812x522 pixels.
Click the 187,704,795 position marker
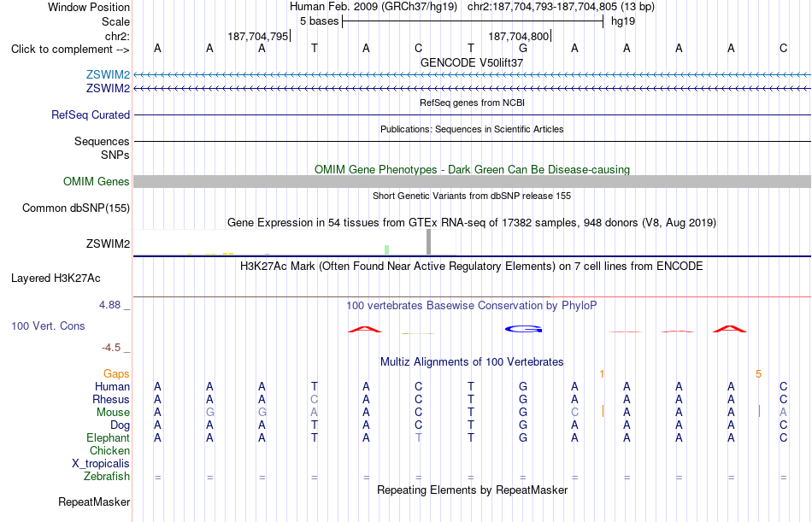tap(259, 36)
